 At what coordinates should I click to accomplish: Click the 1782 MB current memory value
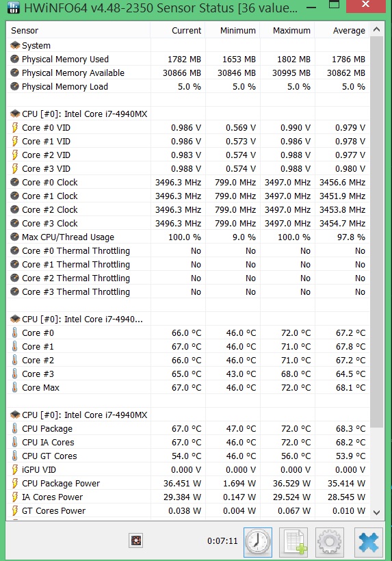point(184,60)
